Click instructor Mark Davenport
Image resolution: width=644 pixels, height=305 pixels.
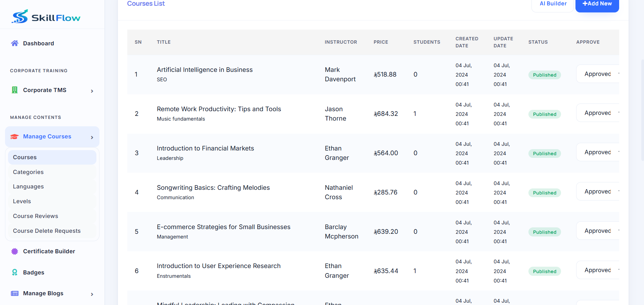click(340, 74)
